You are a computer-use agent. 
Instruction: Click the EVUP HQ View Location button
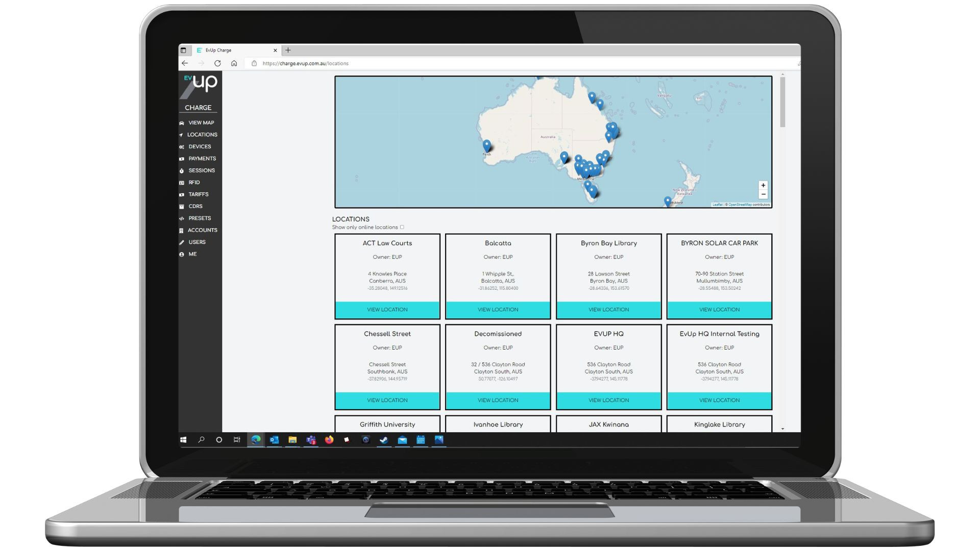coord(608,399)
